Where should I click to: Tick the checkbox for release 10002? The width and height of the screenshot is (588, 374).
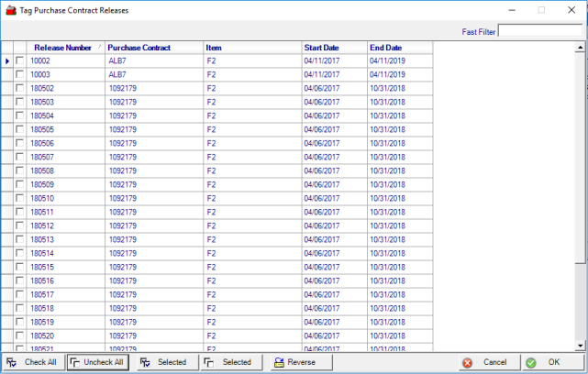point(19,60)
